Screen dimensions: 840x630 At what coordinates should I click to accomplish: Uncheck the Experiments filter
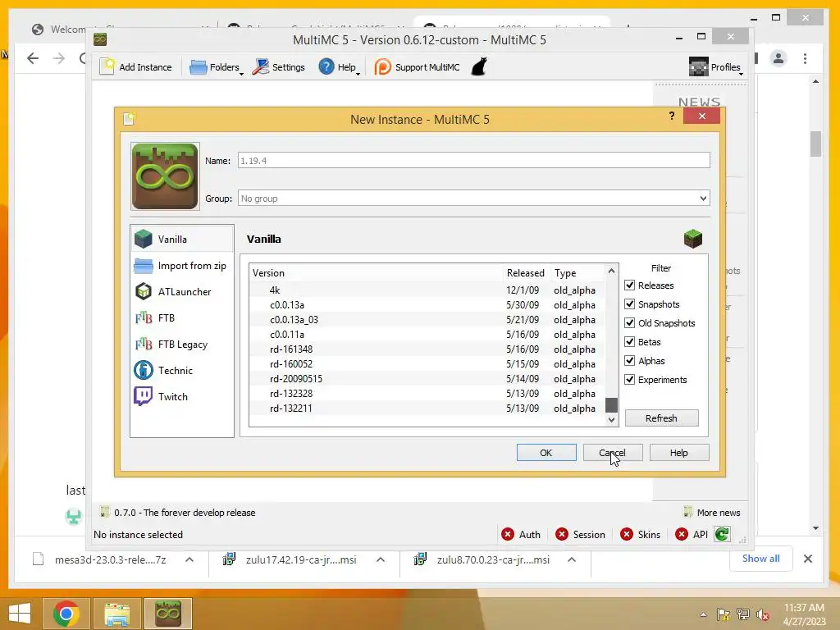pyautogui.click(x=629, y=379)
